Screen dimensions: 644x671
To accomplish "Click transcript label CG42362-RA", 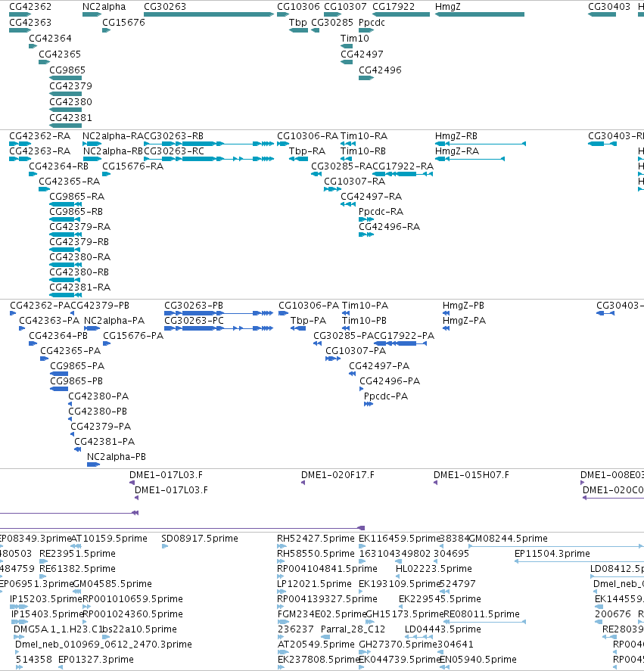I will [39, 136].
